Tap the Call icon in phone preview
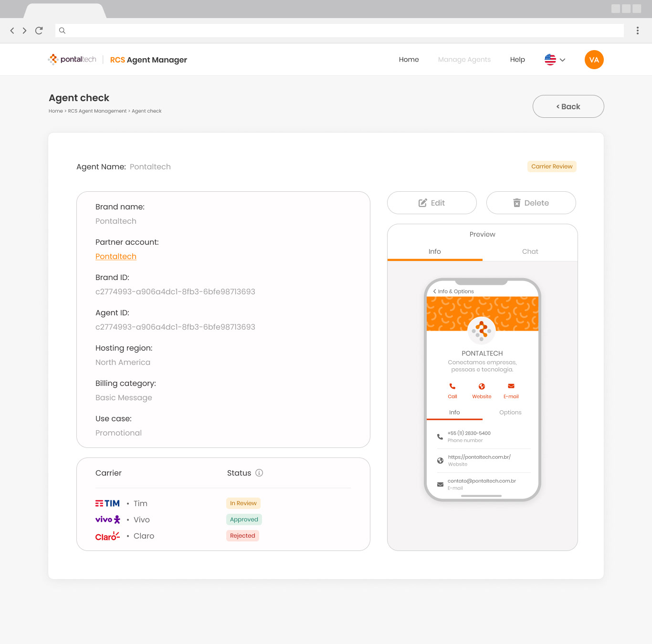This screenshot has height=644, width=652. click(x=452, y=386)
